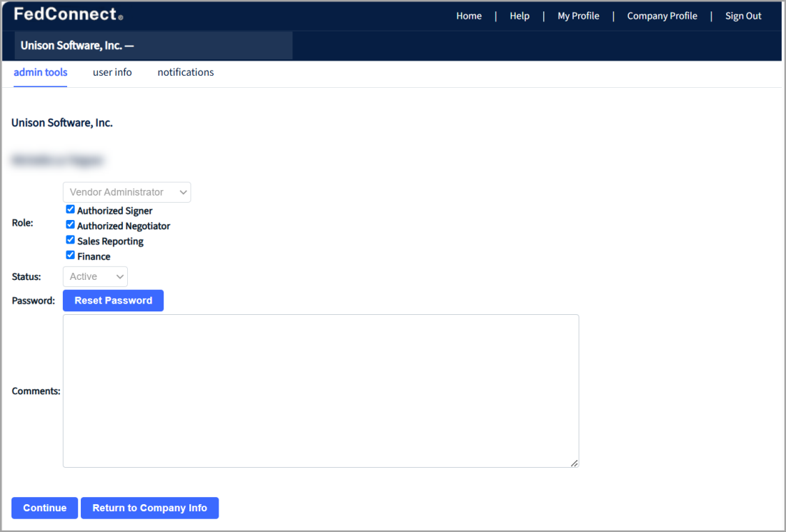Screen dimensions: 786x532
Task: Click the FedConnect logo
Action: pos(68,14)
